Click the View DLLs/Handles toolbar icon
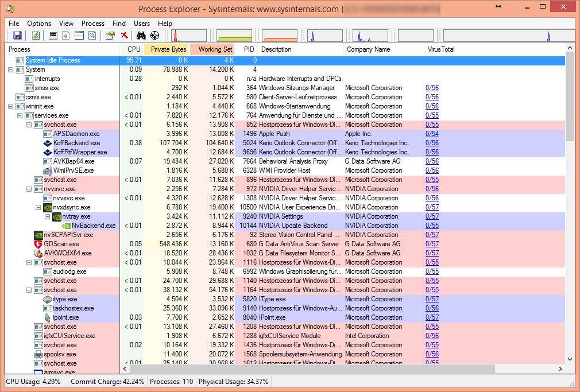The image size is (580, 392). [92, 36]
